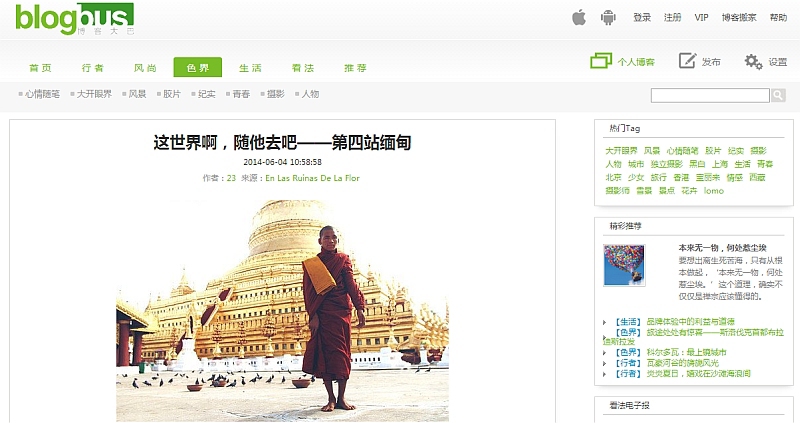Open the balloon house thumbnail
The width and height of the screenshot is (800, 423).
[624, 265]
